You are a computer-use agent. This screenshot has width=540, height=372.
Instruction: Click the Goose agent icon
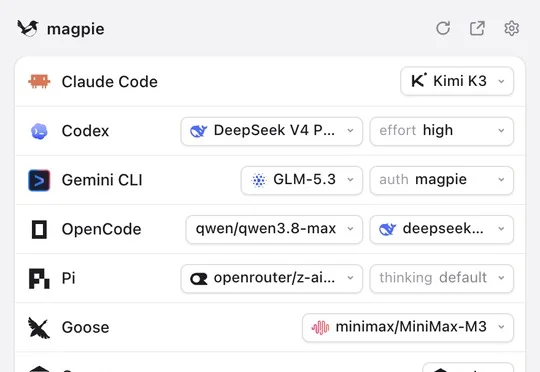[x=39, y=327]
